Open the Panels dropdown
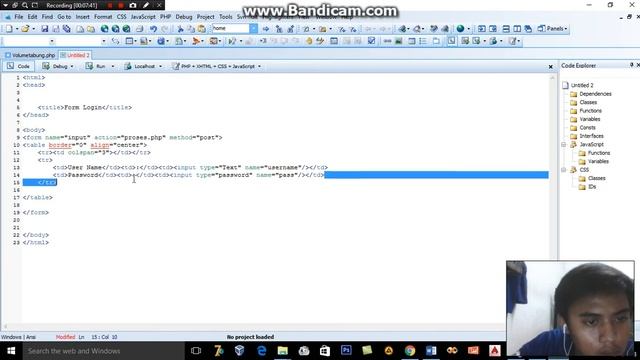 click(x=553, y=29)
